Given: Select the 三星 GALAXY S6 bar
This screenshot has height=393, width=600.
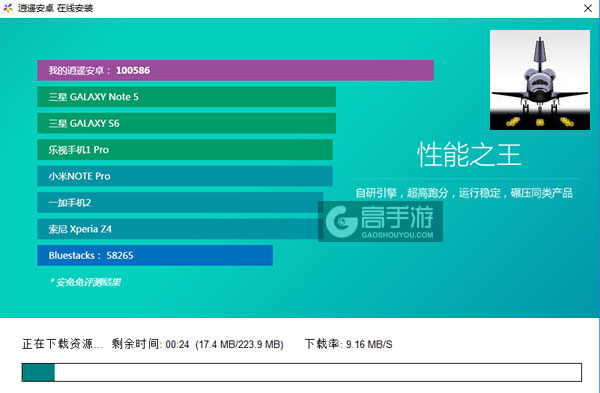Looking at the screenshot, I should pos(186,123).
